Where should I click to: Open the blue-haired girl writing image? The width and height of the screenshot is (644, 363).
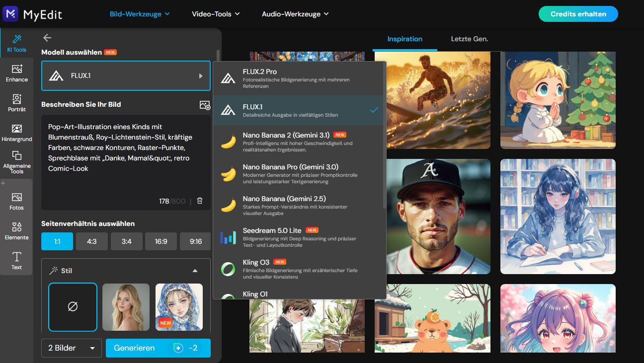point(558,217)
